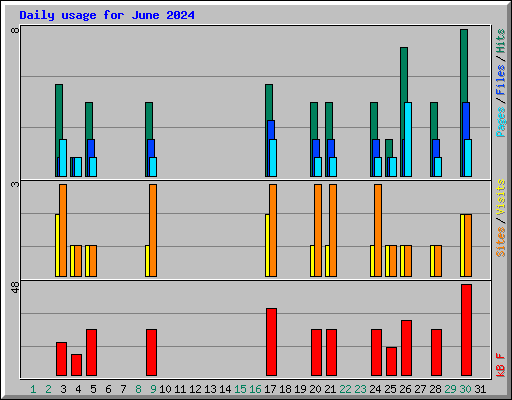The image size is (512, 400).
Task: Click the yellow bar for day 30
Action: (462, 245)
